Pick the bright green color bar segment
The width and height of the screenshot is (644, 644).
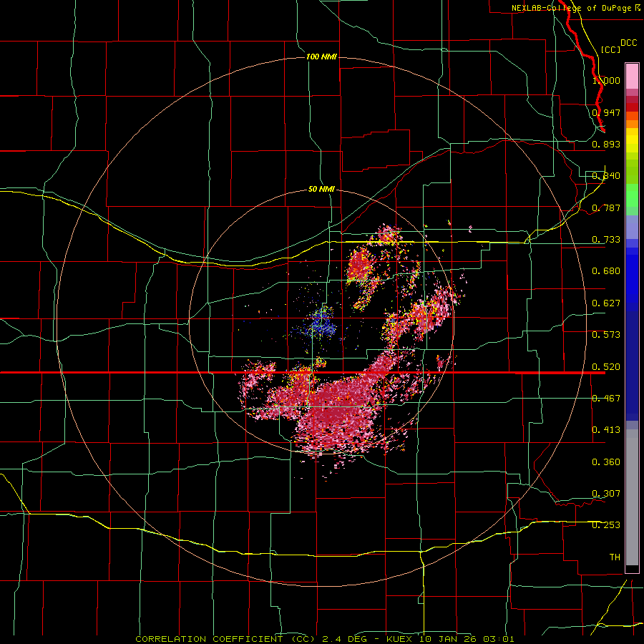632,195
